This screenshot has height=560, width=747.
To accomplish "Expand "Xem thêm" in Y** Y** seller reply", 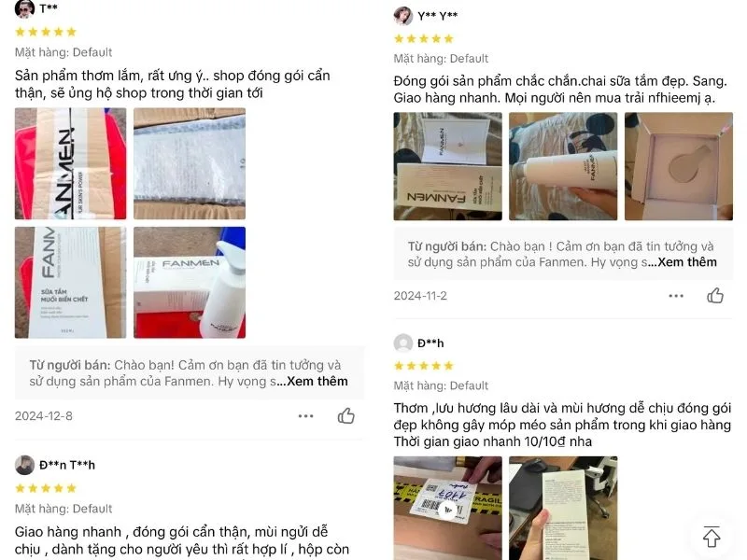I will [x=687, y=262].
